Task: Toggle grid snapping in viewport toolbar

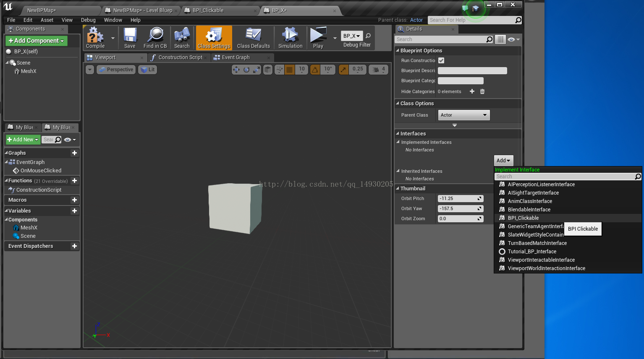Action: tap(289, 70)
